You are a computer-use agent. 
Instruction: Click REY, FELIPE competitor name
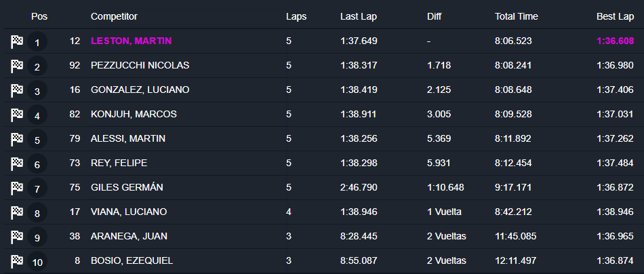click(119, 163)
